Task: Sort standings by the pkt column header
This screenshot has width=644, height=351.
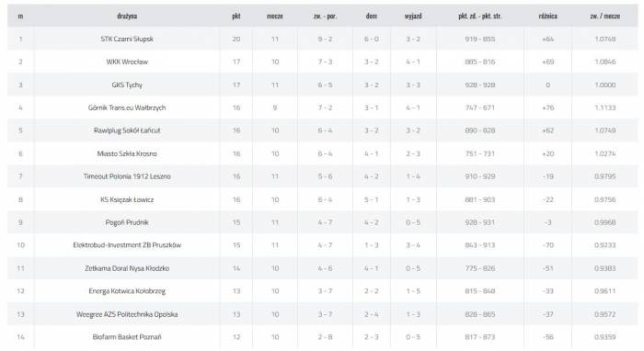Action: [236, 16]
